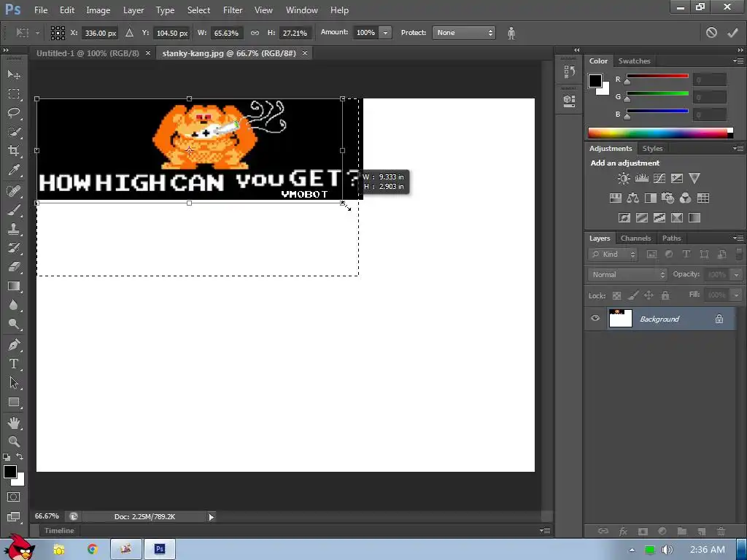This screenshot has height=560, width=747.
Task: Select the Horizontal Type tool
Action: tap(13, 364)
